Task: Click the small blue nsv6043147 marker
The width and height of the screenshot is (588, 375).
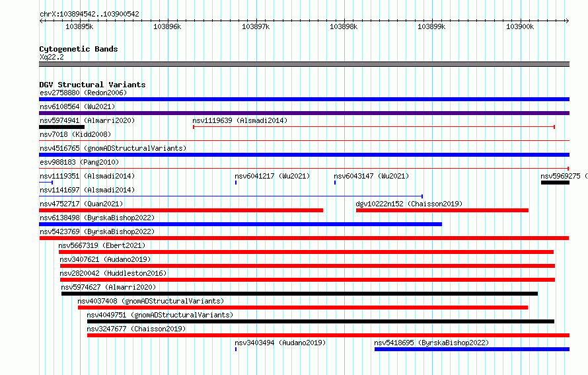Action: pyautogui.click(x=335, y=183)
